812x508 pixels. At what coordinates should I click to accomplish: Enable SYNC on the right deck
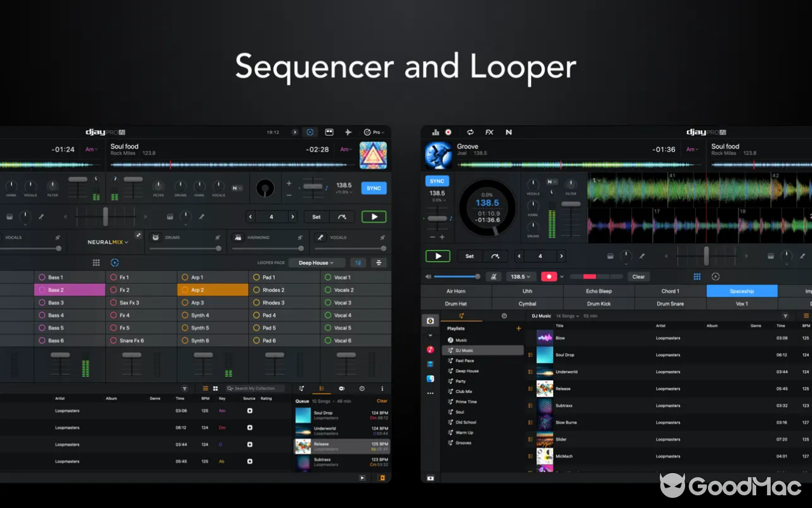tap(436, 180)
